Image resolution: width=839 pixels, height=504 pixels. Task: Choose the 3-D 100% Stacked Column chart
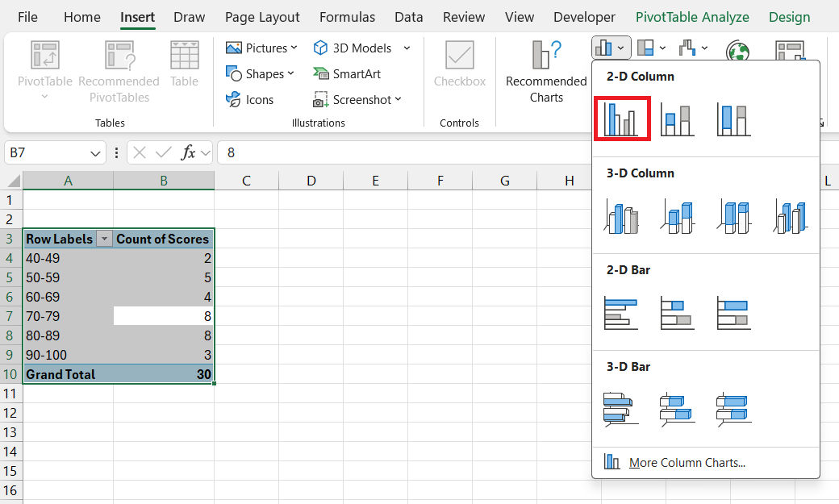point(733,217)
